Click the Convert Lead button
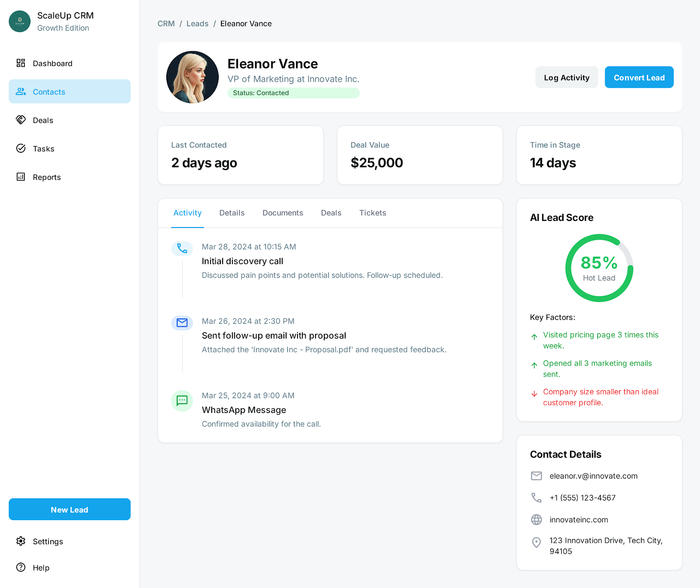This screenshot has height=588, width=700. [x=639, y=77]
